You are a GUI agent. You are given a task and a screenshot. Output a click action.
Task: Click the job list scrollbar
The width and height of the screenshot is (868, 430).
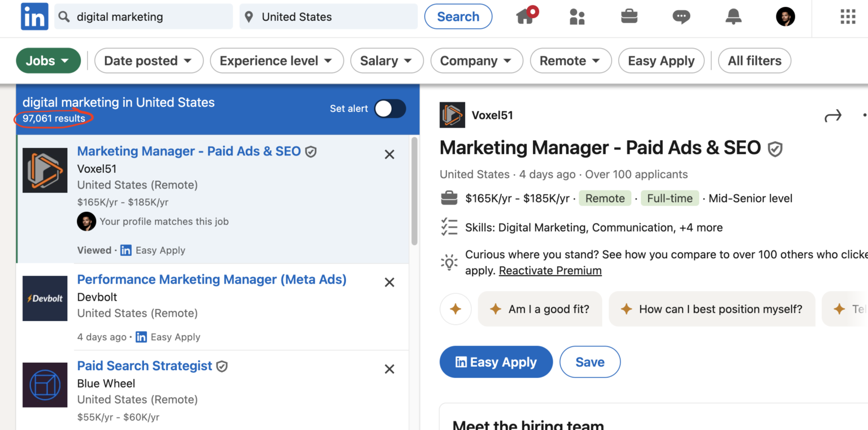pyautogui.click(x=414, y=192)
